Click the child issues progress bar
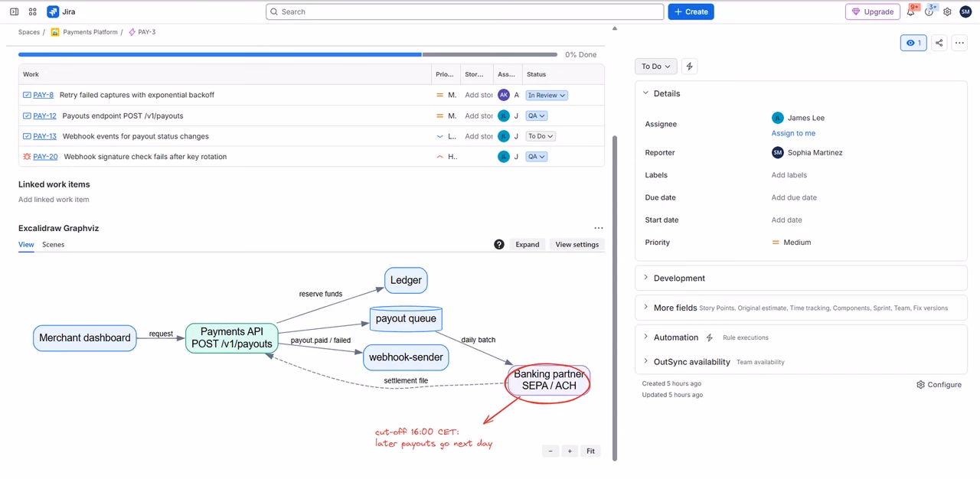This screenshot has width=980, height=479. click(x=288, y=54)
